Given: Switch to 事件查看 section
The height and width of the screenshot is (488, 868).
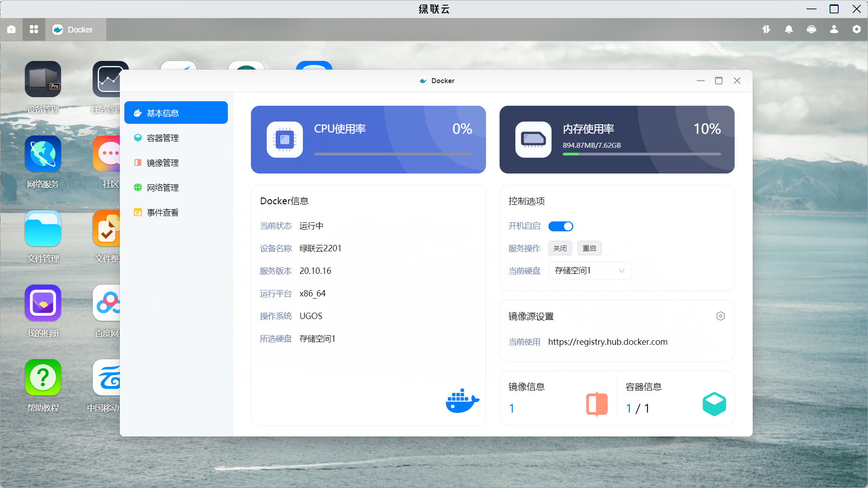Looking at the screenshot, I should [163, 212].
